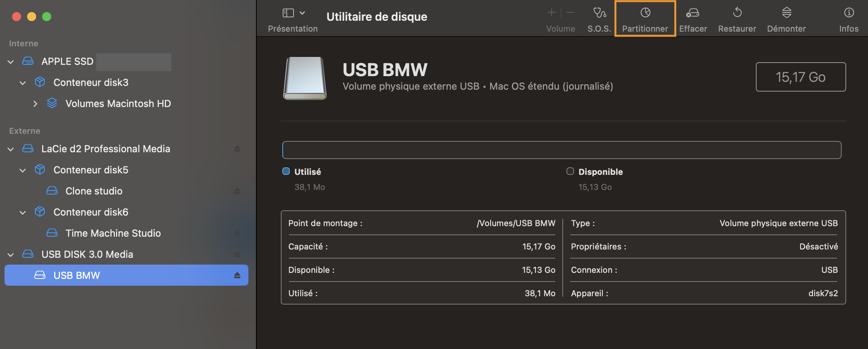Click the Propriétaires value Désactivé

click(819, 246)
